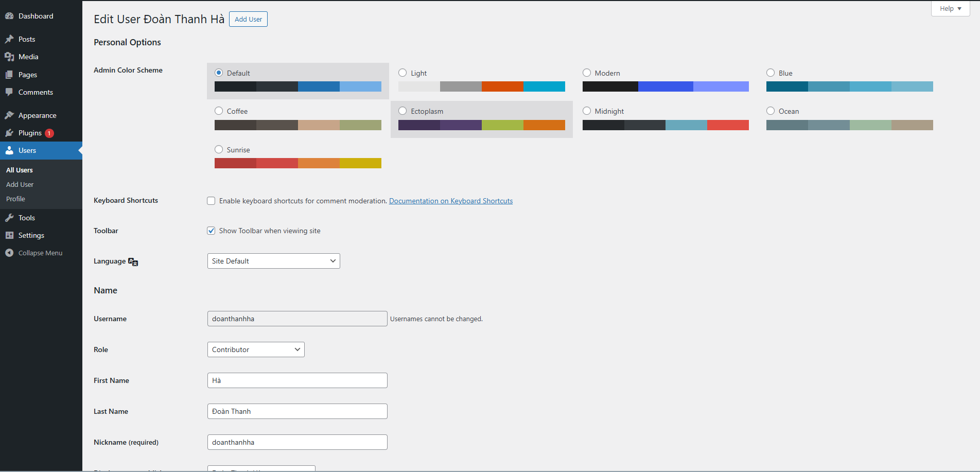Expand the Help tab dropdown
This screenshot has height=472, width=980.
950,9
